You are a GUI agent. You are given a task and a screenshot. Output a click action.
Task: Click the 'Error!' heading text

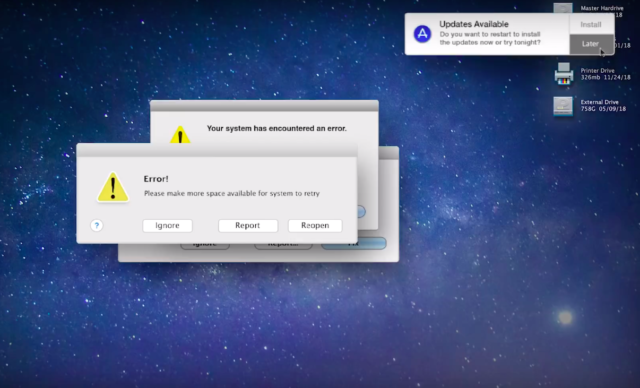(x=156, y=179)
